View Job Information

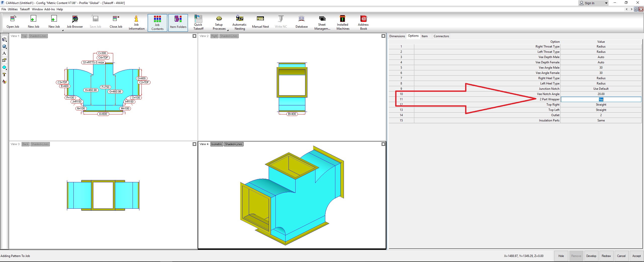coord(136,22)
